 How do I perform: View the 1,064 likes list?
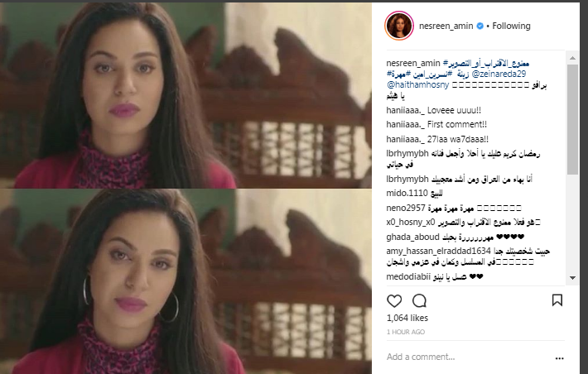point(407,318)
